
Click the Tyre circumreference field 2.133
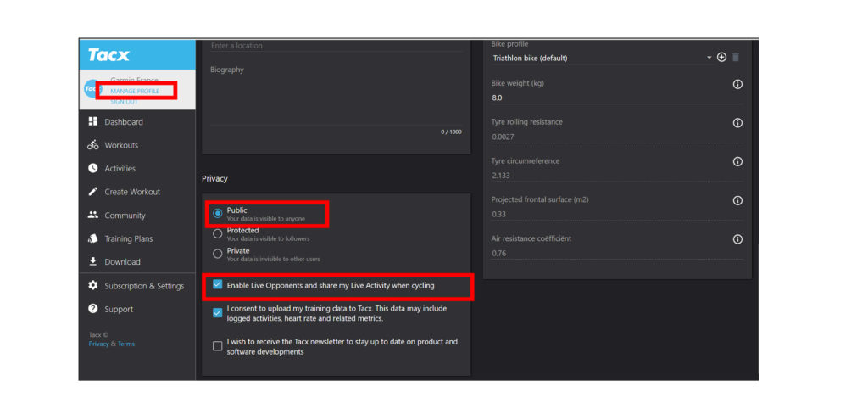coord(617,175)
